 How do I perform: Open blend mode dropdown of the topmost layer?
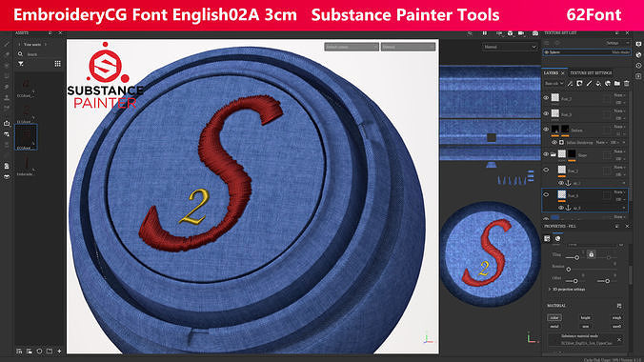point(619,95)
